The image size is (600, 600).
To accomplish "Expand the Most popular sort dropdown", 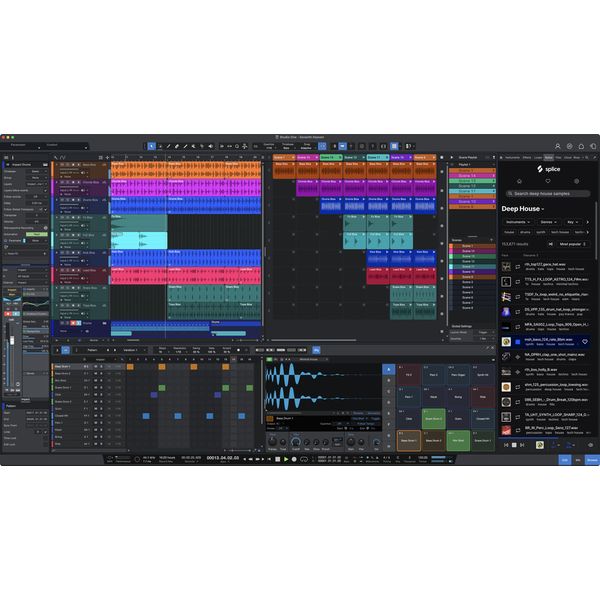I will [x=572, y=243].
